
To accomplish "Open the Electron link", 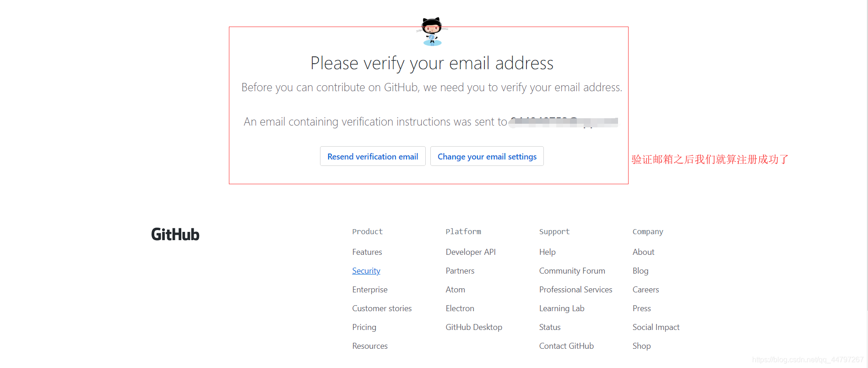I will pos(460,308).
